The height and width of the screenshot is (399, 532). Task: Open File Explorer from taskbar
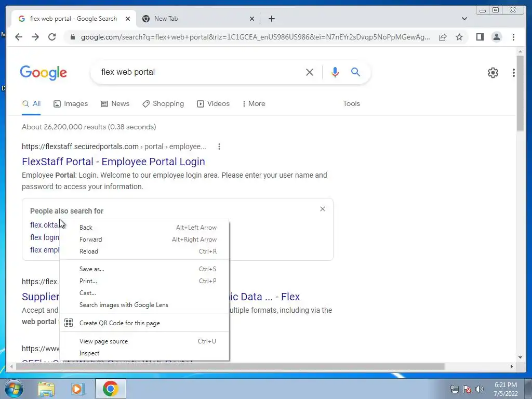pos(46,389)
